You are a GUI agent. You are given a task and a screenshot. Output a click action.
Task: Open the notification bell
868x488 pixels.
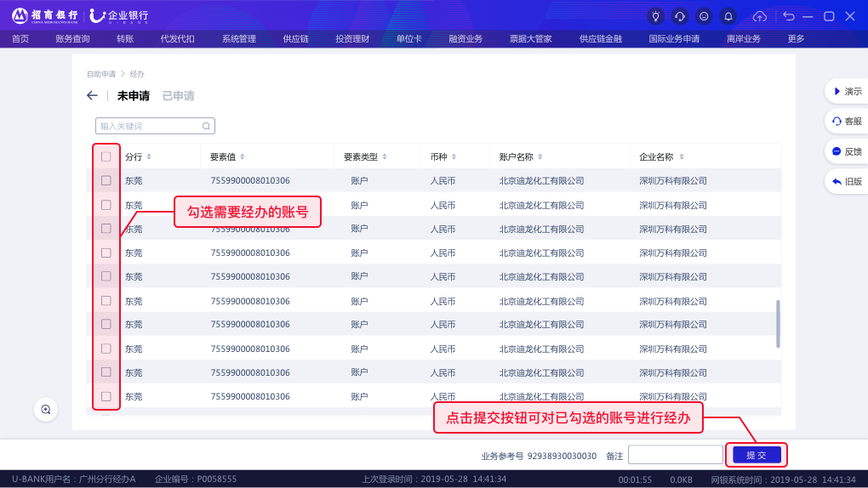pos(728,16)
